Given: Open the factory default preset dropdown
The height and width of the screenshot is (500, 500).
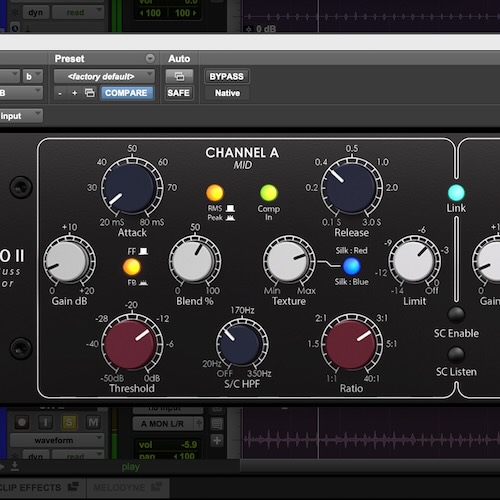Looking at the screenshot, I should pos(104,76).
